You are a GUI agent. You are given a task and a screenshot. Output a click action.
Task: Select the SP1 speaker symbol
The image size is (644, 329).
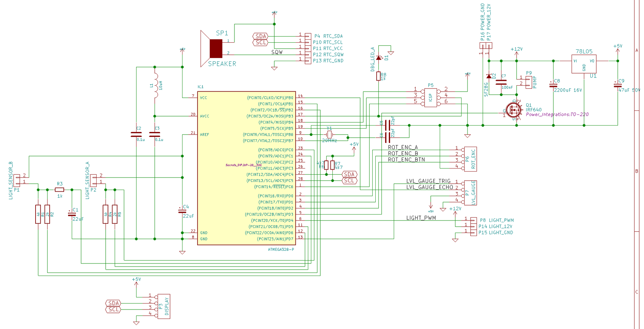pos(212,49)
